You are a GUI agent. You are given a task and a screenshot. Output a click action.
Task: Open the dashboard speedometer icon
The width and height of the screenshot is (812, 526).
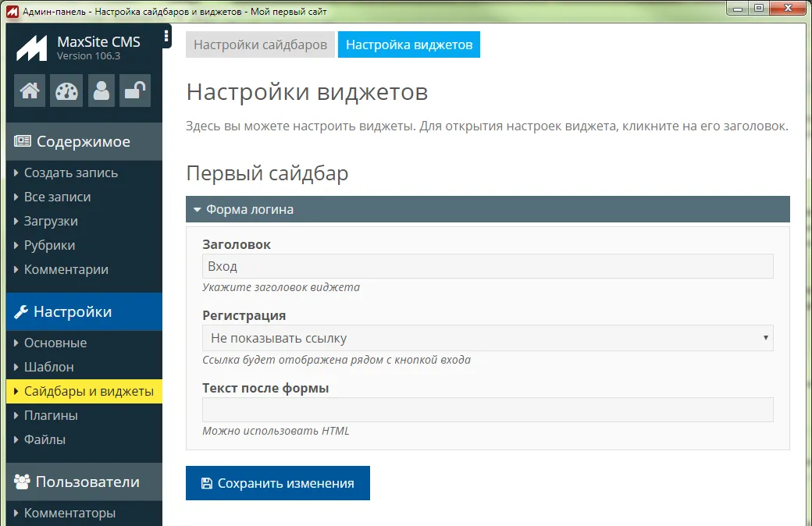[66, 91]
